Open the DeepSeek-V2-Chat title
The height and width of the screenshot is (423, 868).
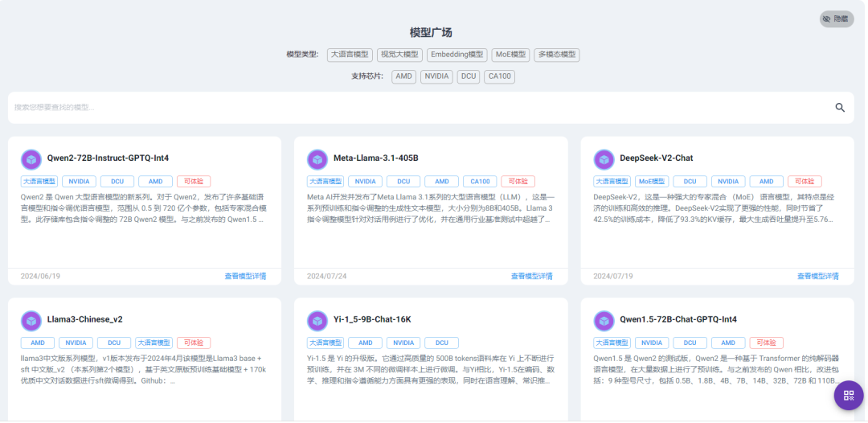pos(657,158)
